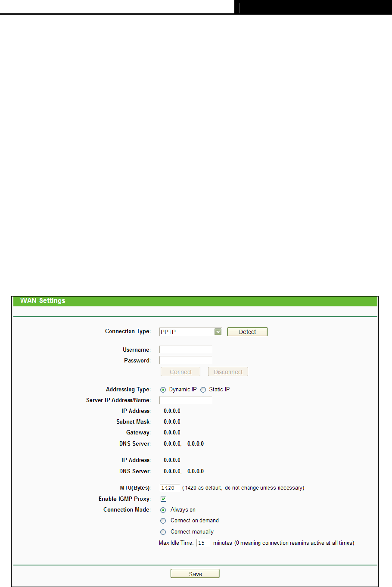This screenshot has height=587, width=392.
Task: Click the Disconnect button
Action: click(x=228, y=372)
